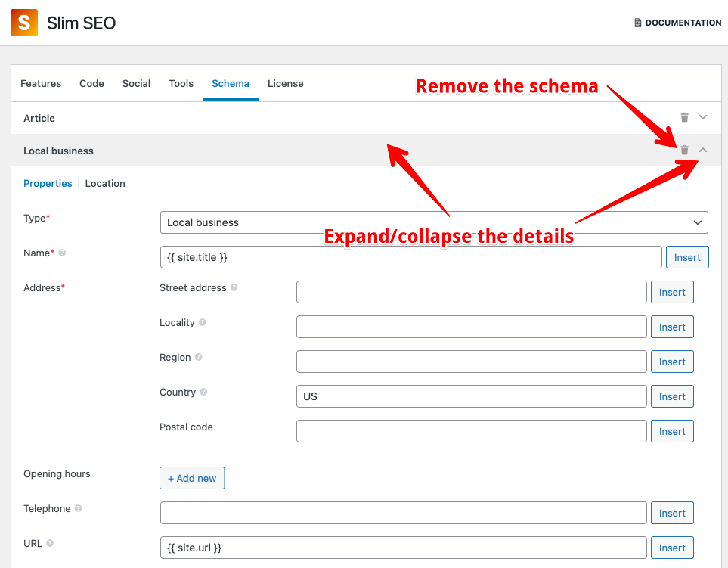Switch to the Code tab
This screenshot has height=568, width=728.
[x=91, y=84]
